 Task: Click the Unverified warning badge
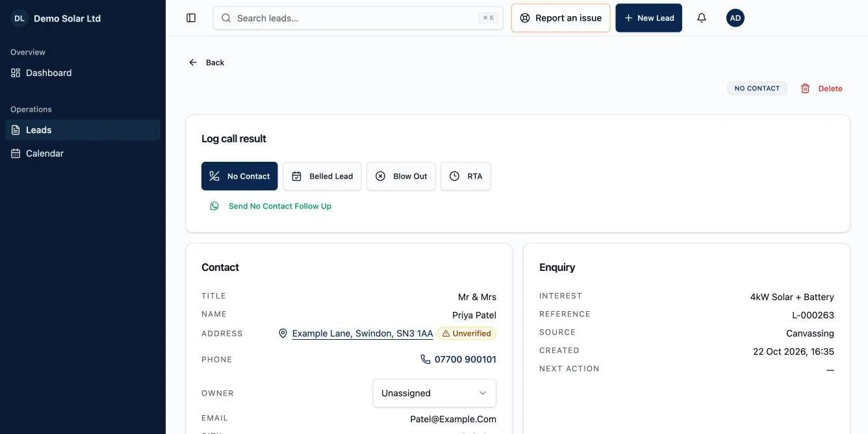(x=466, y=333)
